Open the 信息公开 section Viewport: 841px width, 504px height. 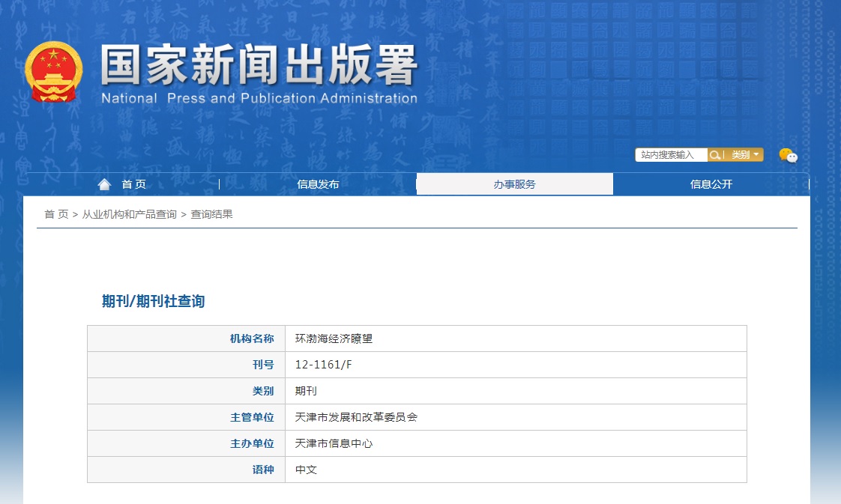point(711,184)
